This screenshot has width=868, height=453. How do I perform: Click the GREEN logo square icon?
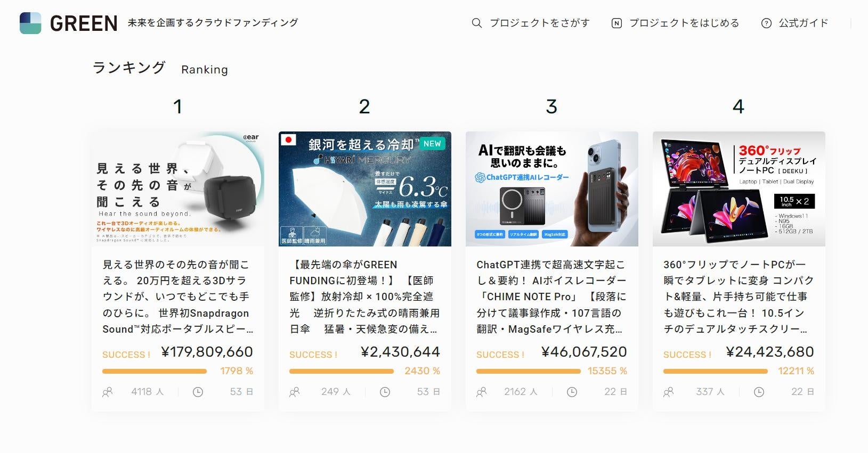coord(30,23)
